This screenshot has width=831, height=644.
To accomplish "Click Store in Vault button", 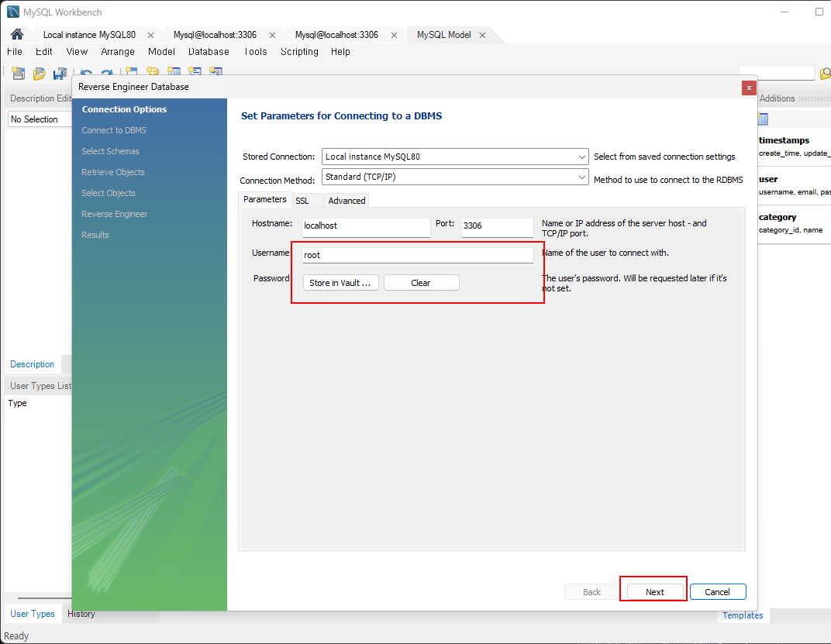I will (x=340, y=283).
